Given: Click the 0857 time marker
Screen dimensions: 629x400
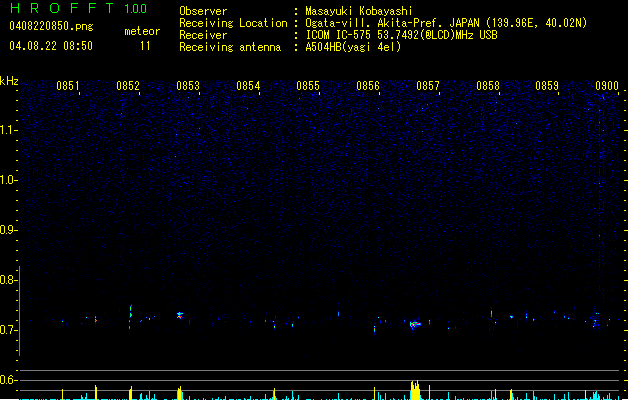Looking at the screenshot, I should click(x=428, y=86).
